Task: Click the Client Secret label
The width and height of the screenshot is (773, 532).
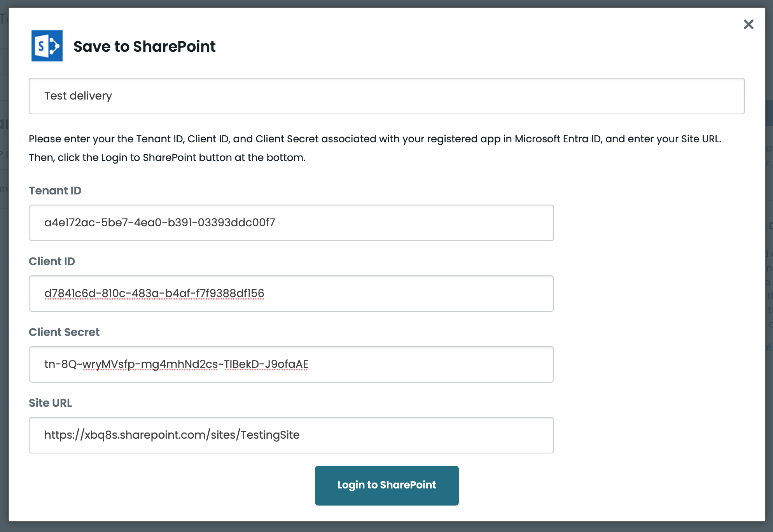Action: pyautogui.click(x=64, y=332)
